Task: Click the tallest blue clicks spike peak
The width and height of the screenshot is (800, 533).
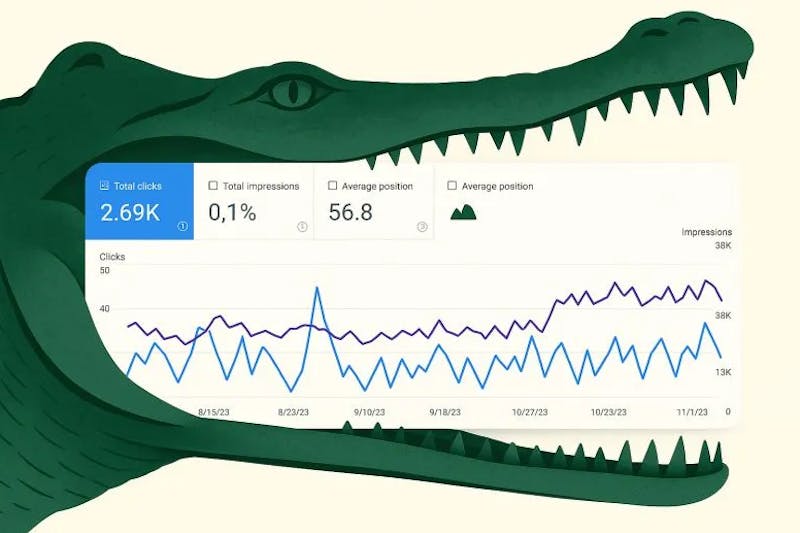Action: point(317,288)
